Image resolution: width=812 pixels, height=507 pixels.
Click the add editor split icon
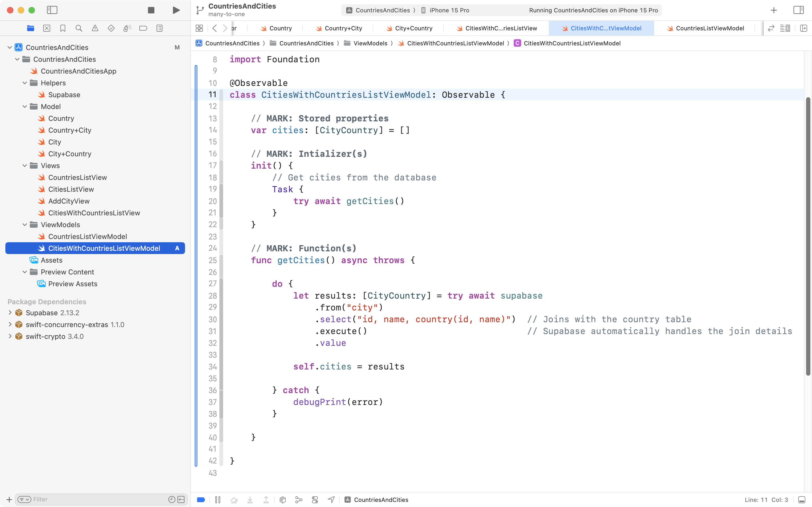click(804, 28)
